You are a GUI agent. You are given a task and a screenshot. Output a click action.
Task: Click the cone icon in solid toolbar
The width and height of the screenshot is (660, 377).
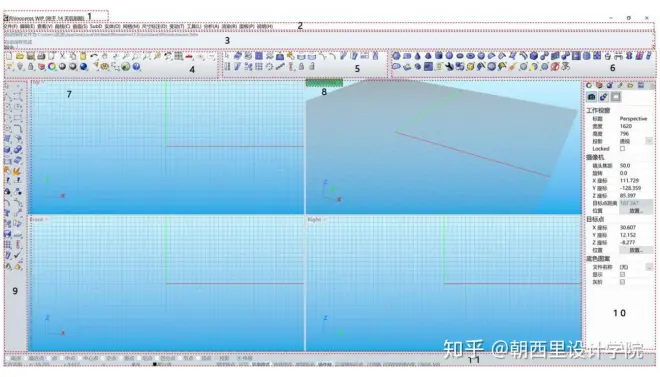[417, 56]
